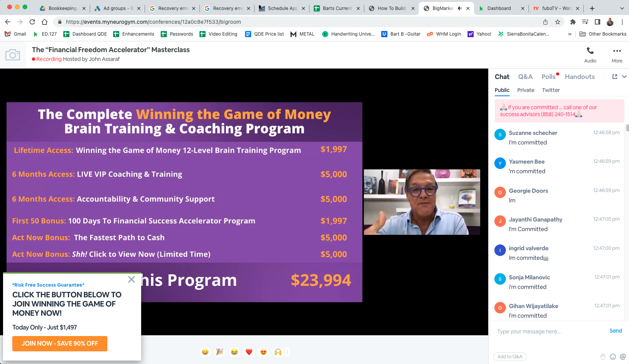Open the Video Editing bookmark
The image size is (629, 364).
(x=219, y=34)
